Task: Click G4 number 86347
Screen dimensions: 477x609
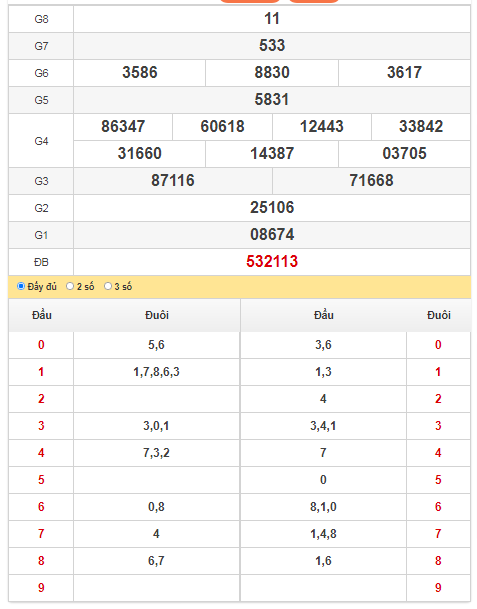Action: 123,127
